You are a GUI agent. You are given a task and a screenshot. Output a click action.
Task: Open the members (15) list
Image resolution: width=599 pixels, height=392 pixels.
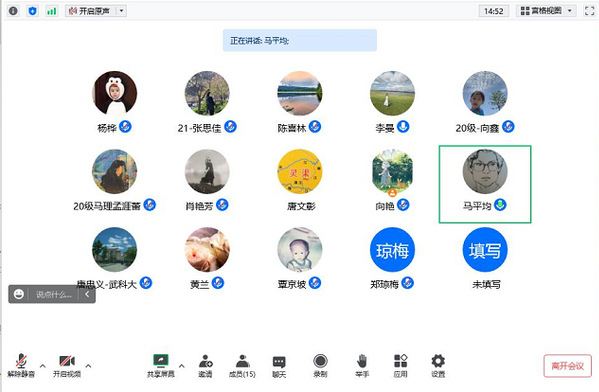(x=242, y=366)
